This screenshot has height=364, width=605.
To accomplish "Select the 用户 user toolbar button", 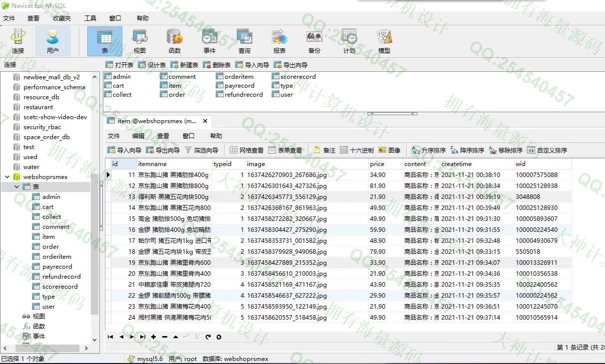I will point(52,41).
